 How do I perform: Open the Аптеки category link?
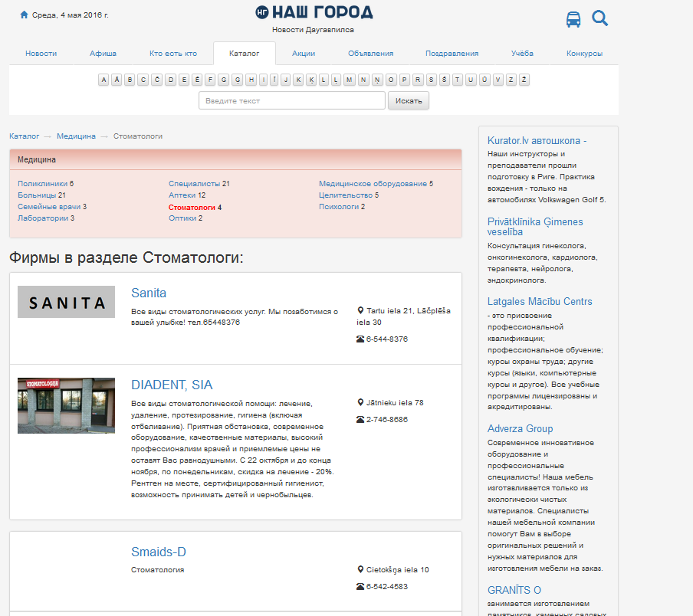click(x=182, y=195)
